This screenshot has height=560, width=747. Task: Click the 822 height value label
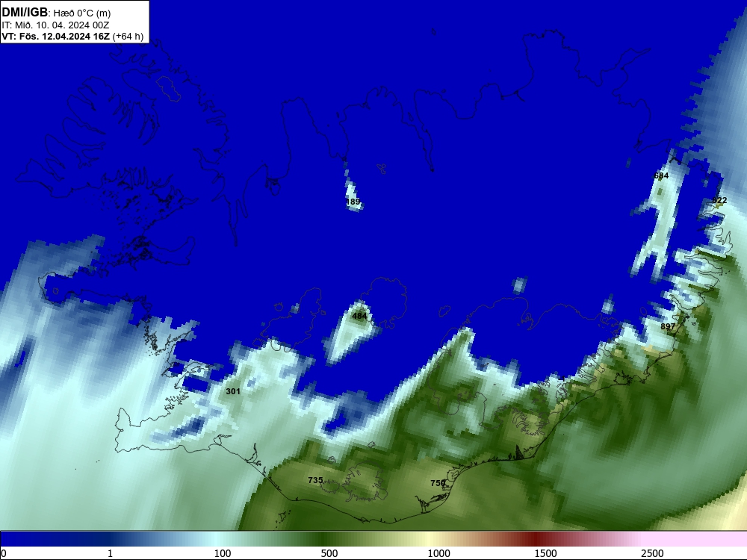720,200
